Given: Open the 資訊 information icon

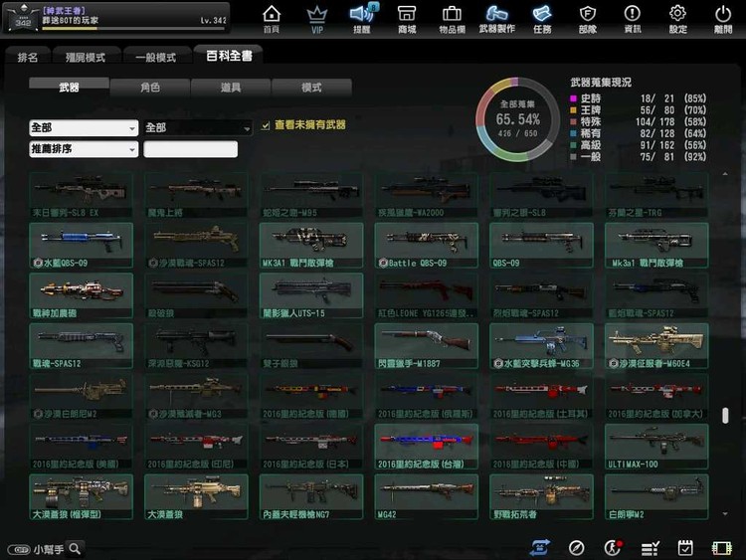Looking at the screenshot, I should coord(633,18).
